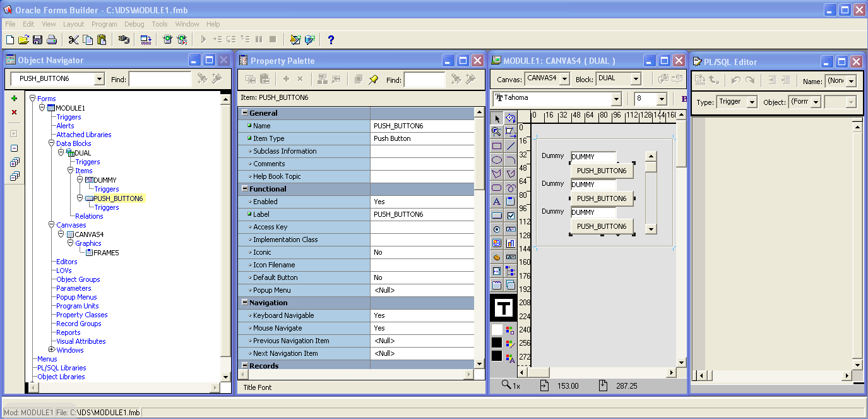
Task: Select FRAME5 in Object Navigator
Action: click(106, 253)
